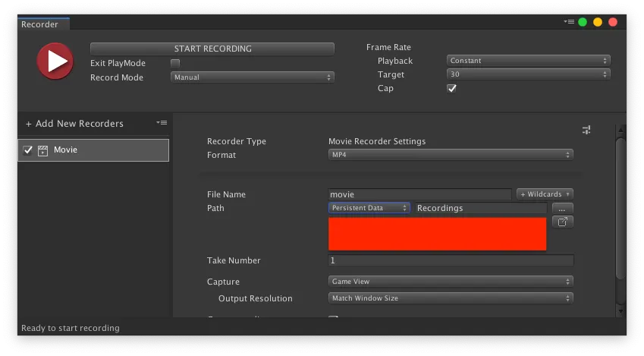
Task: Click the Record Mode label
Action: pyautogui.click(x=117, y=77)
